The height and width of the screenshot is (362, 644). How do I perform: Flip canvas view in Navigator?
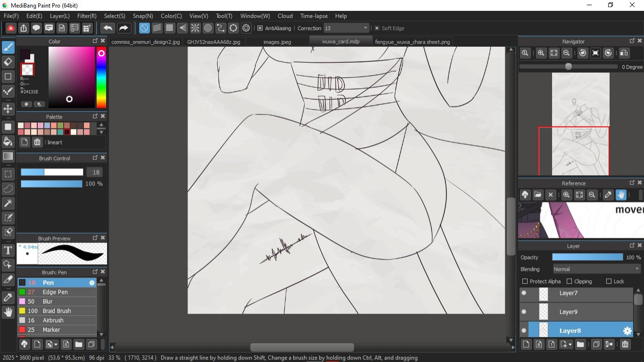point(624,53)
